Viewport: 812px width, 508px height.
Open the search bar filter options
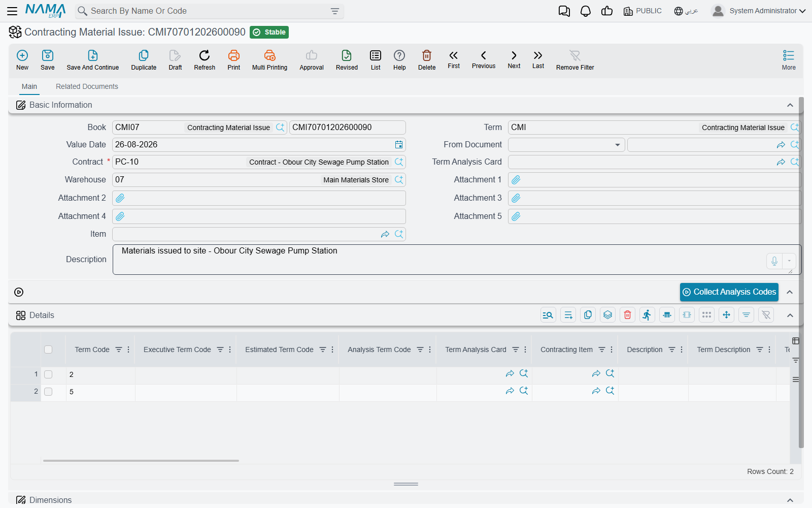[x=335, y=11]
